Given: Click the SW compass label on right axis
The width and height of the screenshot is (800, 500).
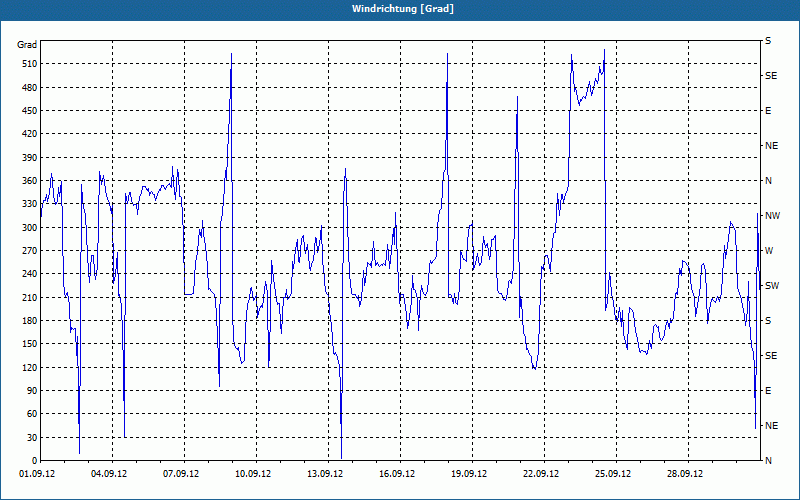Looking at the screenshot, I should (772, 286).
